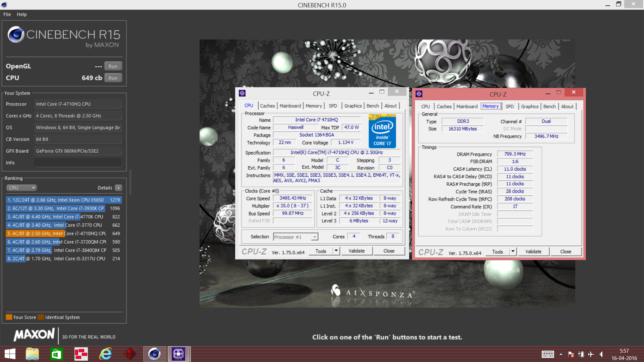Click the Intel Core i7 logo badge
Viewport: 644px width, 362px height.
point(382,131)
